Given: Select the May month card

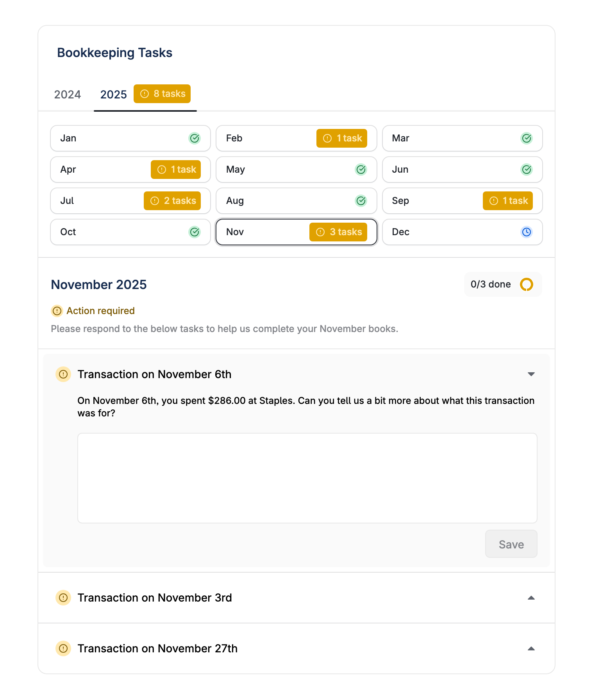Looking at the screenshot, I should [x=296, y=170].
